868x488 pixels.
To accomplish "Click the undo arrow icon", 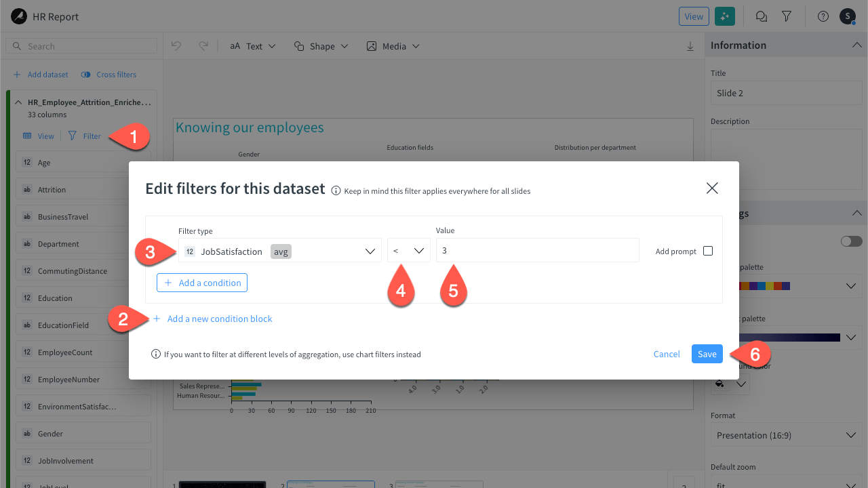I will pos(176,45).
